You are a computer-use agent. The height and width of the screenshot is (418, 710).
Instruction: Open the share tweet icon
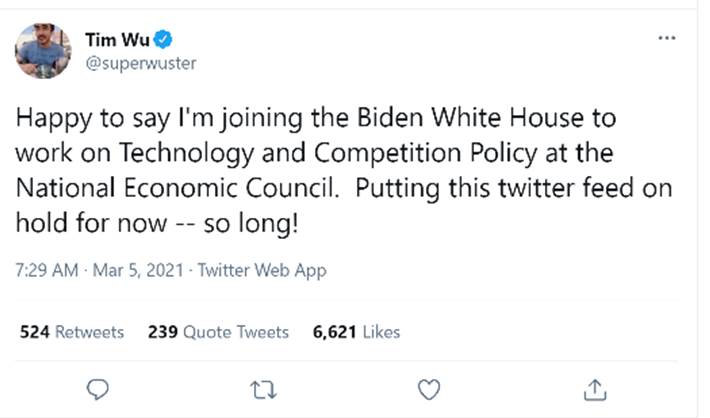point(593,386)
